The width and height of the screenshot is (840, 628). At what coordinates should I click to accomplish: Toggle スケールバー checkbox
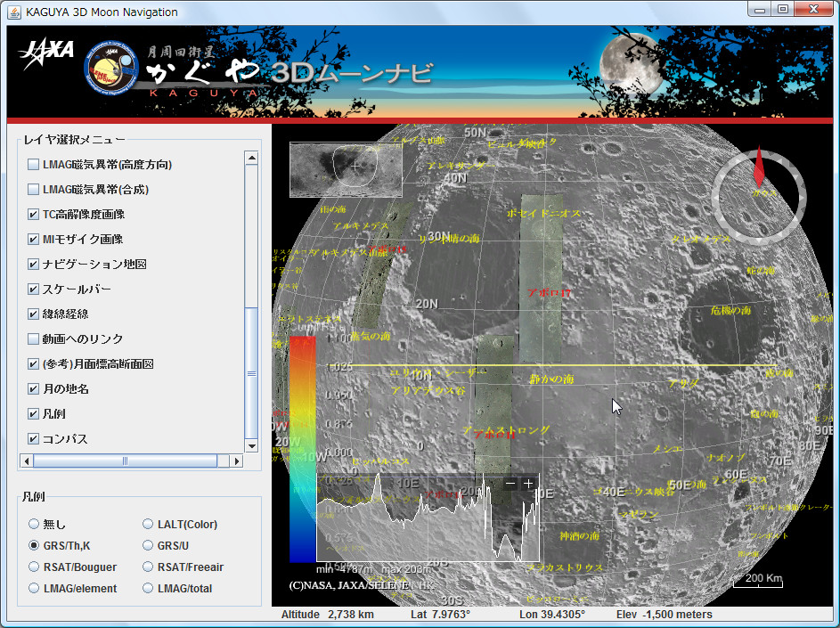(x=33, y=289)
